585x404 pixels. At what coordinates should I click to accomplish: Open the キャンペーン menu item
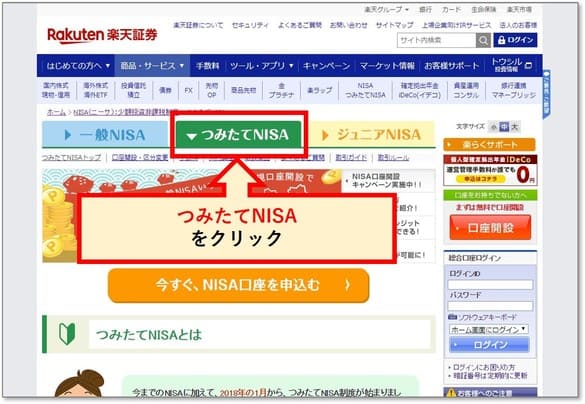coord(326,66)
